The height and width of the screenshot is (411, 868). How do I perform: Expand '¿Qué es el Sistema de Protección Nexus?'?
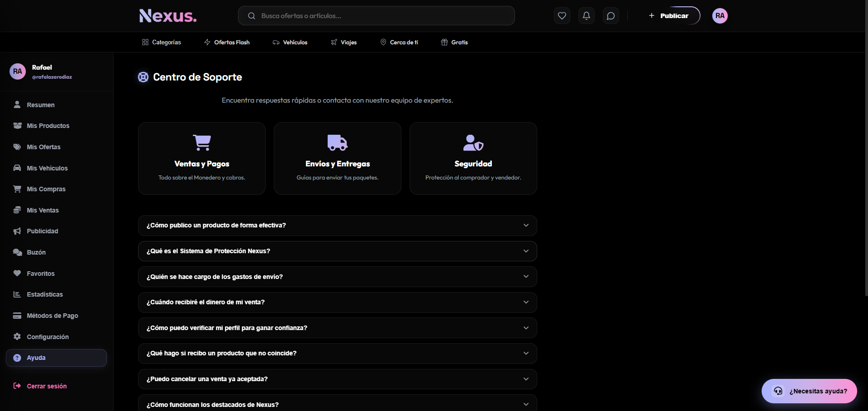pyautogui.click(x=338, y=251)
